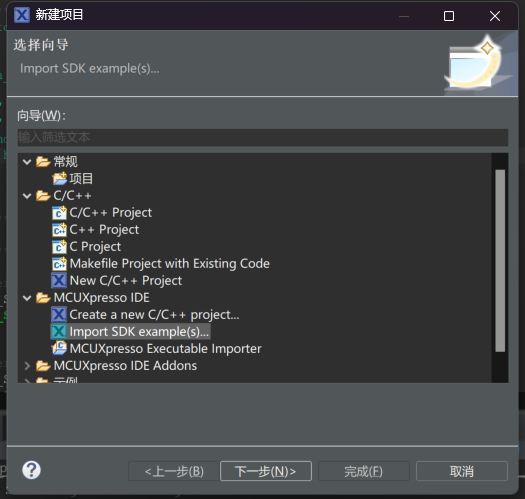Click the 完成(F) finish button
The height and width of the screenshot is (499, 525).
coord(364,471)
